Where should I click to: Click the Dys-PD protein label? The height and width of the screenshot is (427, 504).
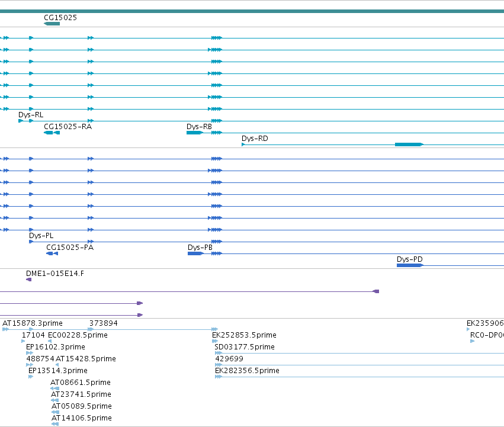(410, 259)
